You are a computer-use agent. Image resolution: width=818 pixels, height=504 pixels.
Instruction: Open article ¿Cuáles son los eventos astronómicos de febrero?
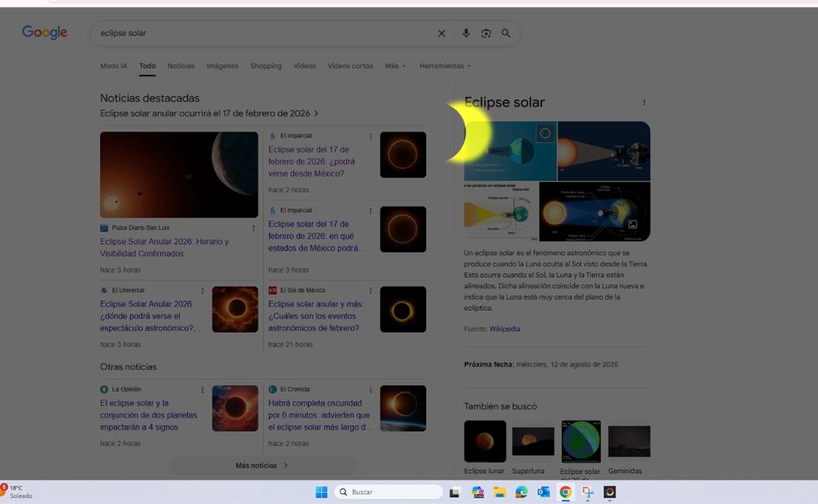316,315
